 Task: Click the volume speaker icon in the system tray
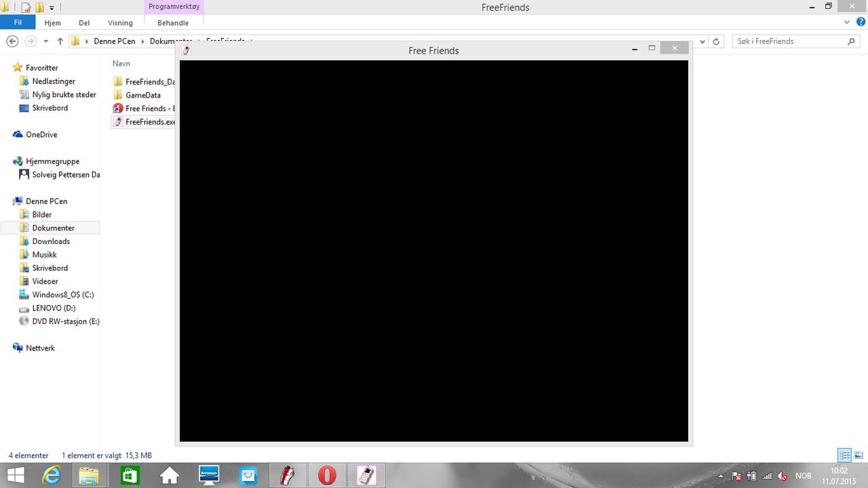pyautogui.click(x=782, y=476)
